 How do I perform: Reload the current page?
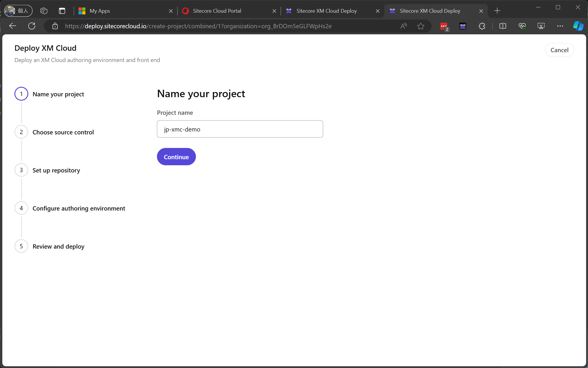click(x=32, y=26)
